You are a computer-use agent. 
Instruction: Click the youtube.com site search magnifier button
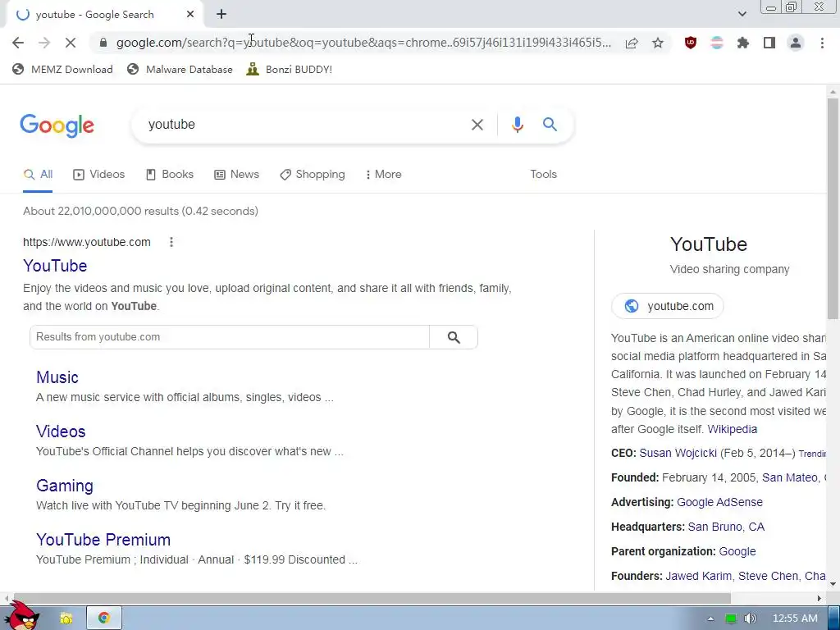pyautogui.click(x=454, y=337)
